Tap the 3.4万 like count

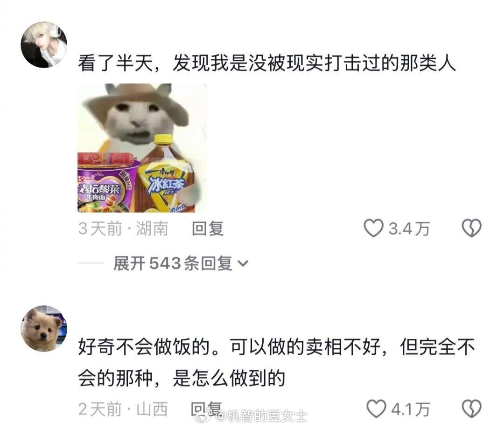pos(409,229)
